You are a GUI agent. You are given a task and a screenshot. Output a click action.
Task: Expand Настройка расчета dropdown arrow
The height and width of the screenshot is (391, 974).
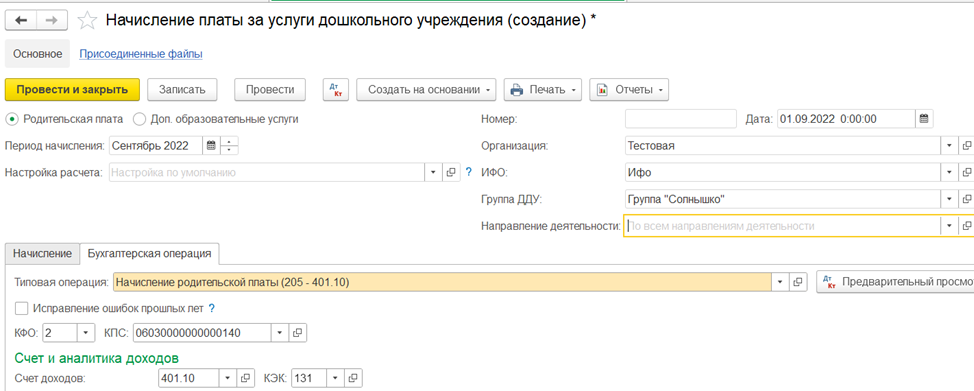pyautogui.click(x=433, y=172)
